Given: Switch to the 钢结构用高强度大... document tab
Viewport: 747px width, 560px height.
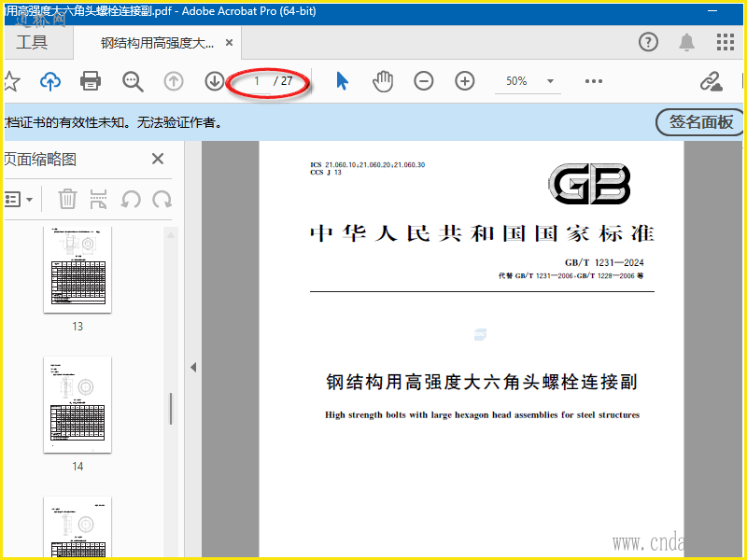Looking at the screenshot, I should tap(157, 43).
